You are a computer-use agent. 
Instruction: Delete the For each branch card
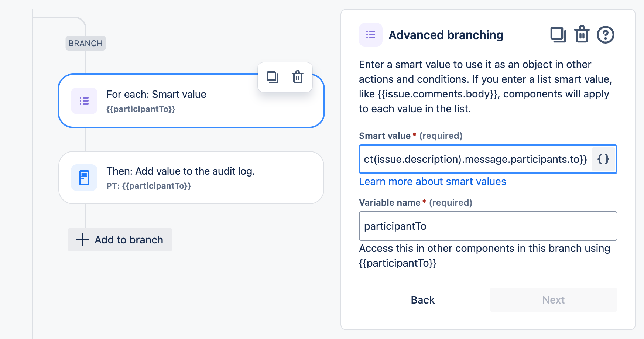coord(298,77)
